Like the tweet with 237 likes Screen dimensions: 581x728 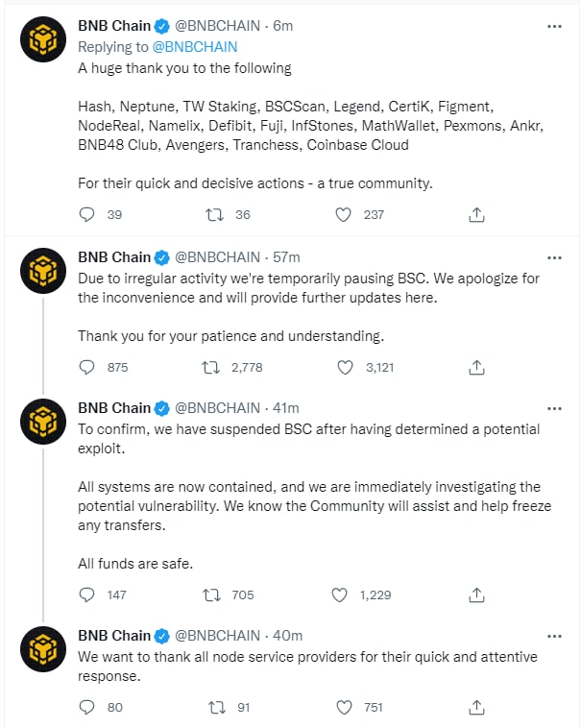point(343,215)
